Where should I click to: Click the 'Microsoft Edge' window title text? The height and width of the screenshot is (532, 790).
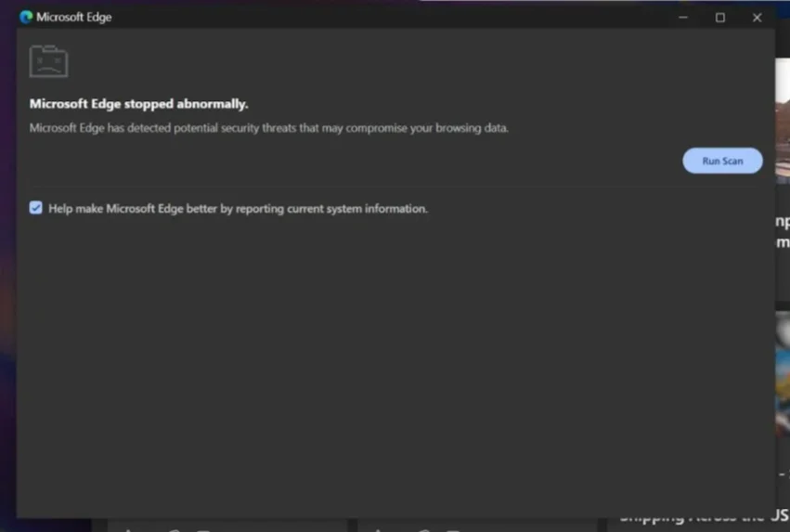pyautogui.click(x=73, y=17)
